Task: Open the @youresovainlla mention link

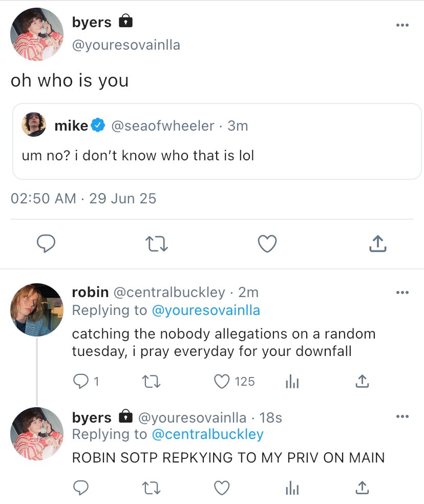Action: (x=205, y=310)
